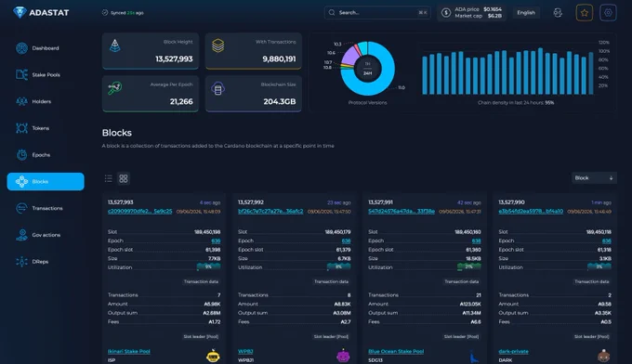
Task: Open the Blue Ocean Stake Pool link
Action: point(396,352)
